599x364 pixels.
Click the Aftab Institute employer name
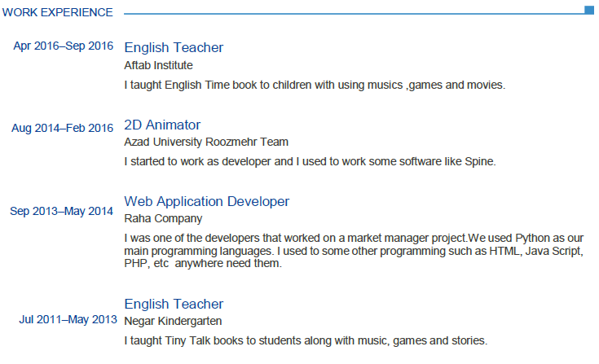158,65
